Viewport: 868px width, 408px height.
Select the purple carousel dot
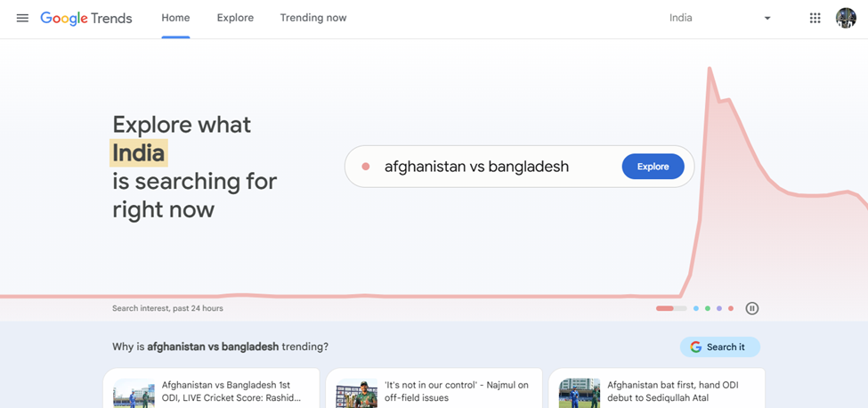coord(719,308)
